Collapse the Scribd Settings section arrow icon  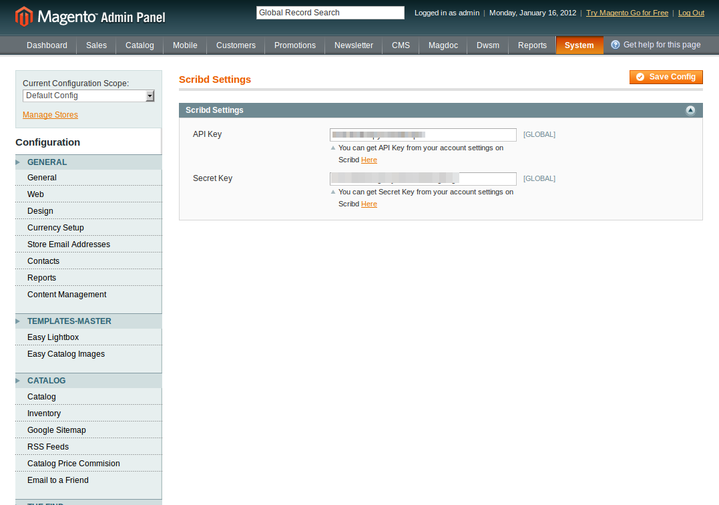click(690, 110)
